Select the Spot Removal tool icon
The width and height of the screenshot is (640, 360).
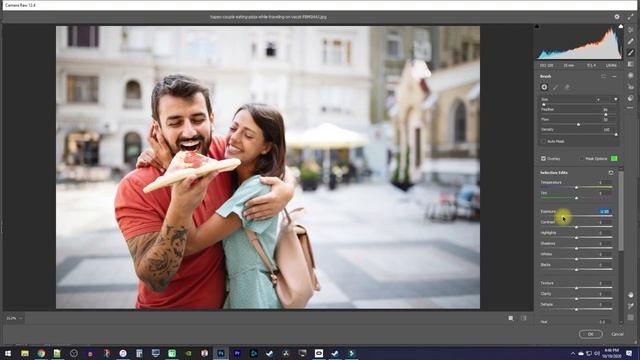click(631, 41)
